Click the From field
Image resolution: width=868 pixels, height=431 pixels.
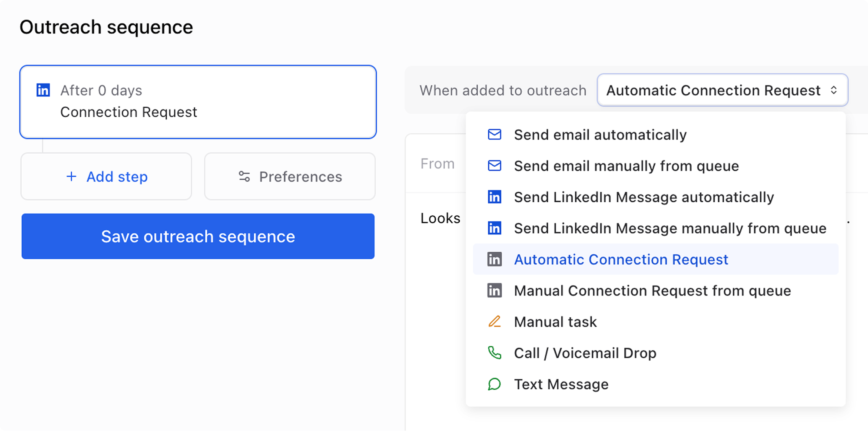[x=437, y=164]
